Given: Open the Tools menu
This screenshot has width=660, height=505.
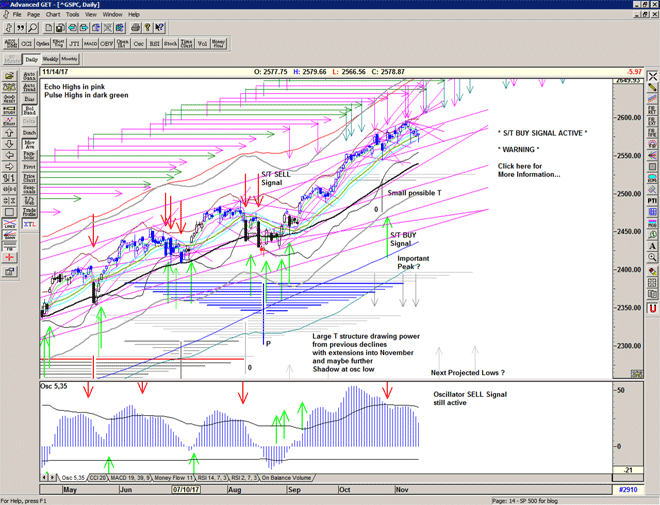Looking at the screenshot, I should pyautogui.click(x=73, y=15).
